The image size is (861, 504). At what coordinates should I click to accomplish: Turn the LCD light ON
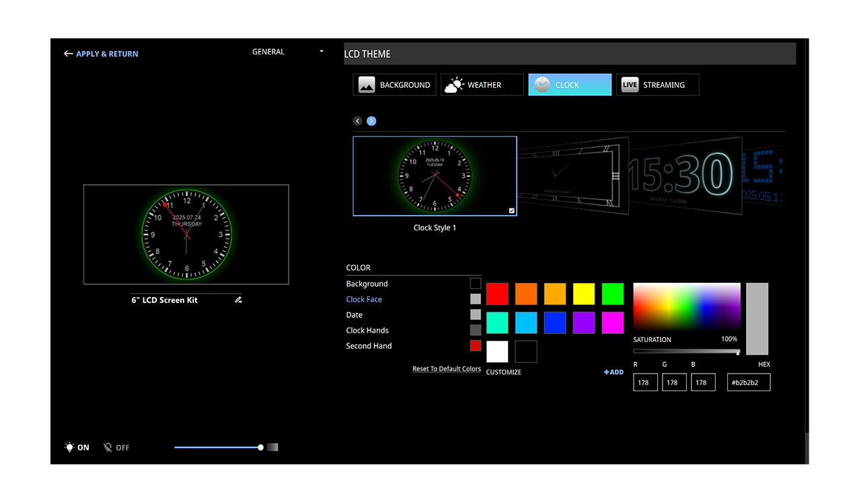tap(77, 448)
